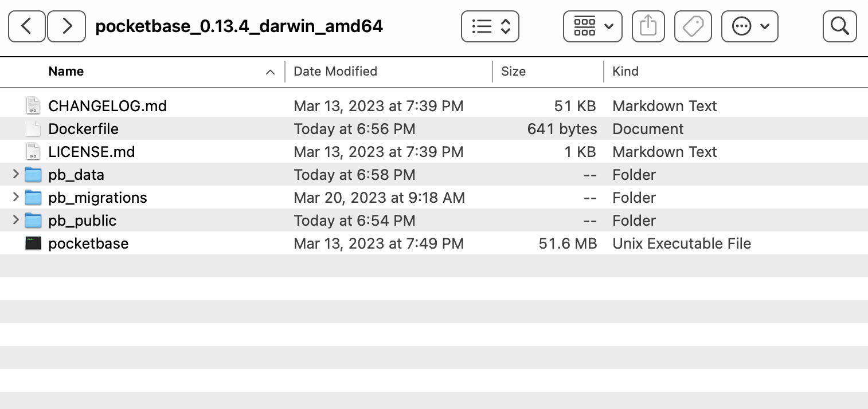Select the pocketbase Unix executable icon
The image size is (868, 409).
(33, 243)
